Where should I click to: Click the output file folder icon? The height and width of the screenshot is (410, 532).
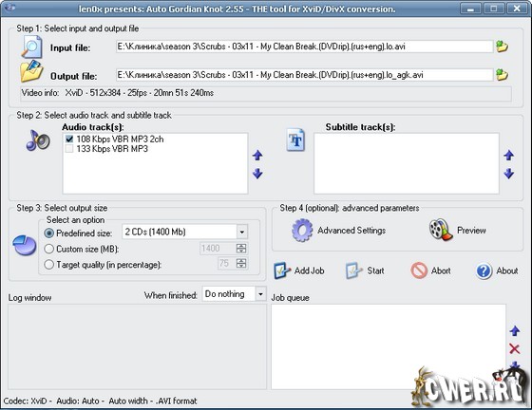coord(31,71)
